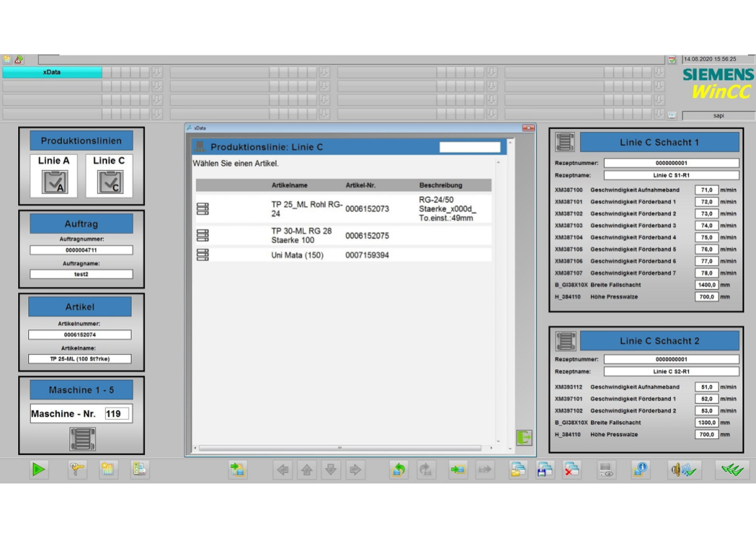Click the Geschwindigkeit Aufnahmeband 71,0 value in Schacht 1
The image size is (756, 537).
tap(706, 190)
